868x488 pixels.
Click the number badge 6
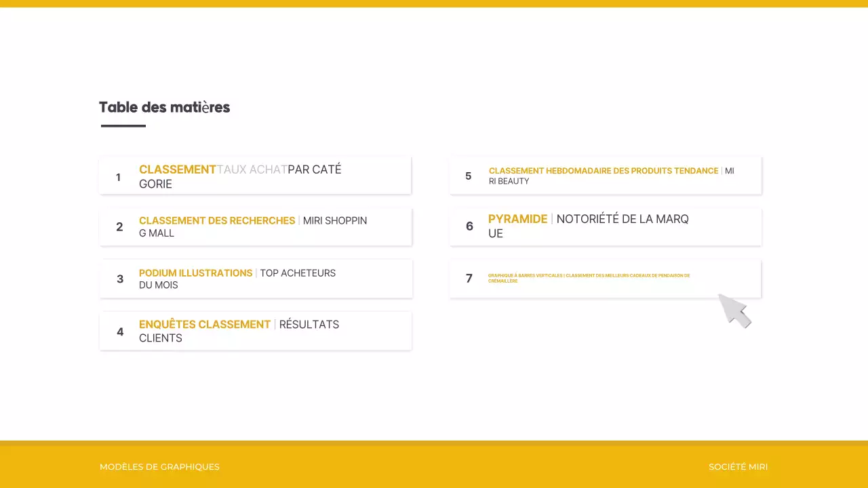469,226
